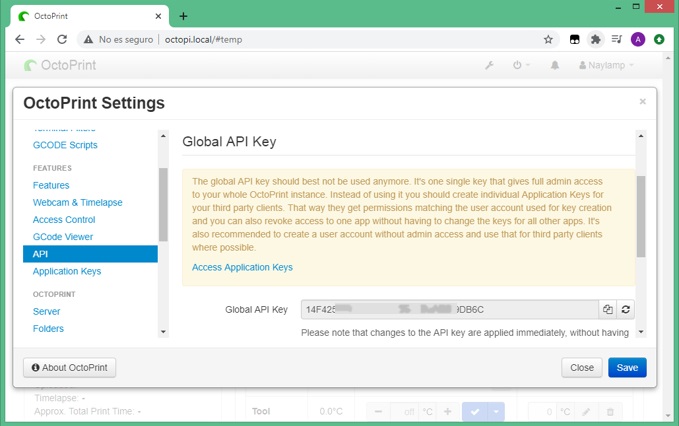This screenshot has width=679, height=426.
Task: Open a new browser tab
Action: (x=184, y=16)
